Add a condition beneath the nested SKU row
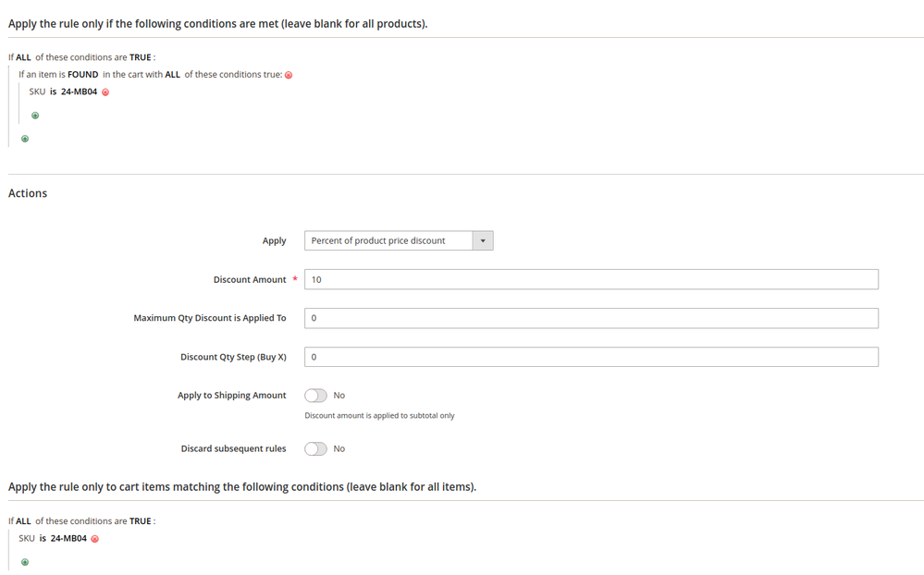Screen dimensions: 924x575 coord(35,116)
